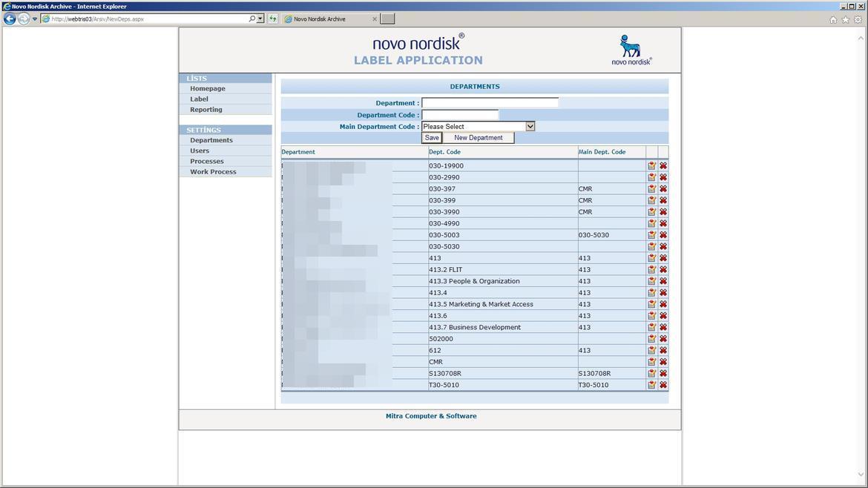Click the New Department button
This screenshot has width=868, height=488.
tap(479, 138)
